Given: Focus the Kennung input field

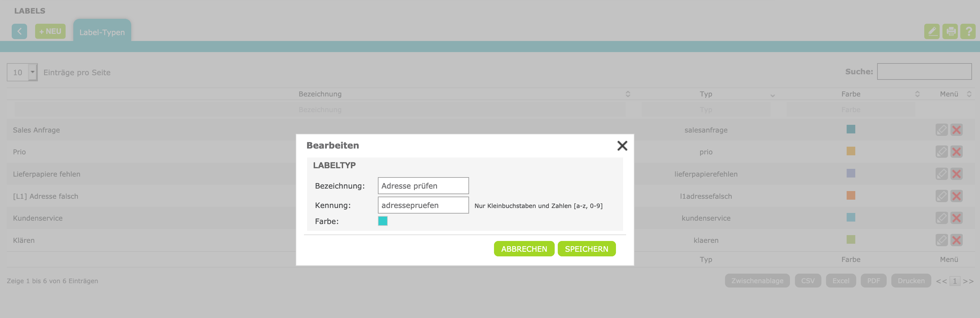Looking at the screenshot, I should (423, 205).
